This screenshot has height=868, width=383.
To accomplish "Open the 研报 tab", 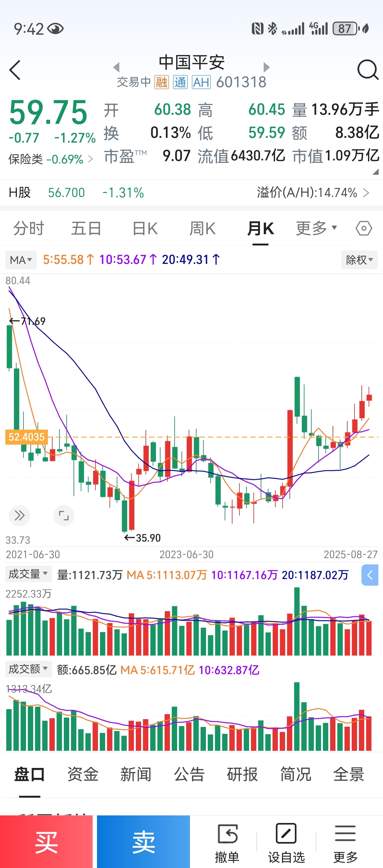I will click(243, 774).
